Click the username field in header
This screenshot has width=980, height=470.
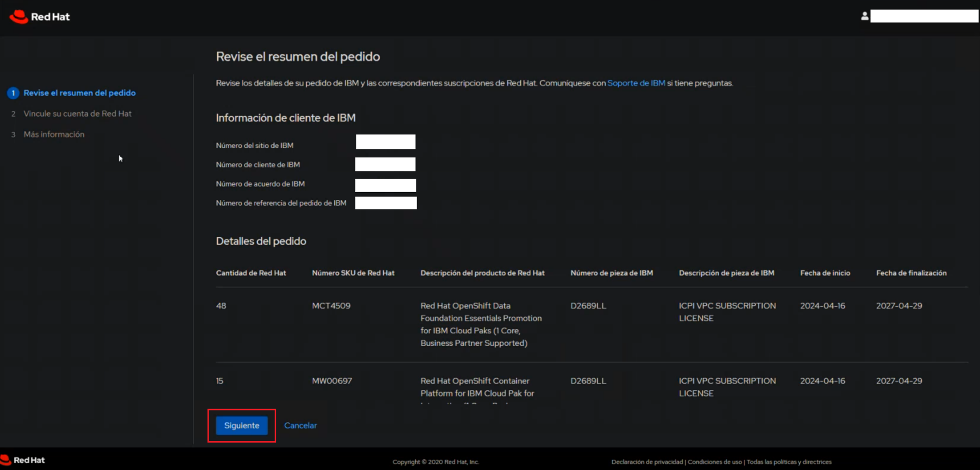click(x=924, y=16)
